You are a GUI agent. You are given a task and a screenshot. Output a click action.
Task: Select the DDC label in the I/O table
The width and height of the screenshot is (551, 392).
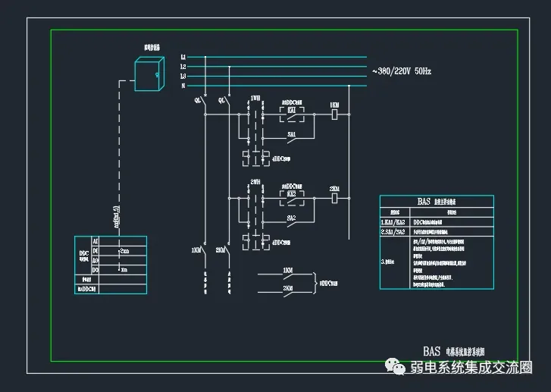tap(84, 253)
